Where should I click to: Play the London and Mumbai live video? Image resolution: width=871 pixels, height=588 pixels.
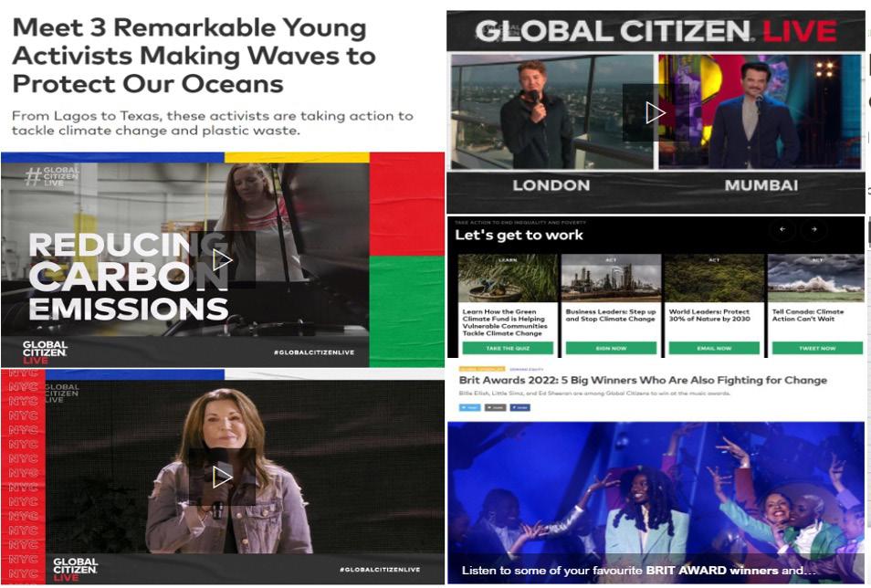[x=656, y=113]
